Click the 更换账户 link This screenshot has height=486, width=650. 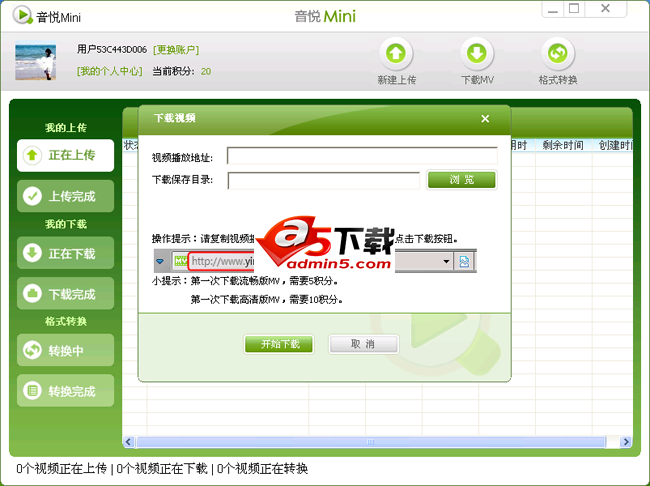176,50
